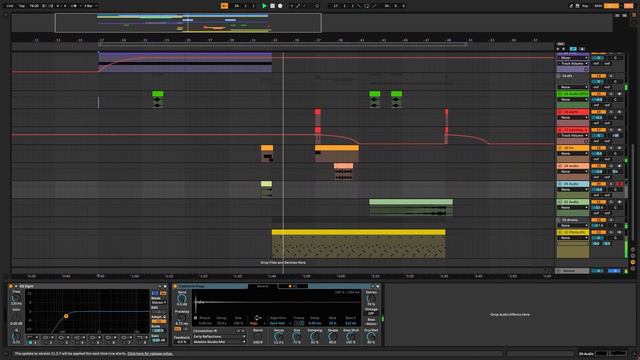Toggle the MIDI map mode switch
The width and height of the screenshot is (640, 360).
click(x=598, y=6)
